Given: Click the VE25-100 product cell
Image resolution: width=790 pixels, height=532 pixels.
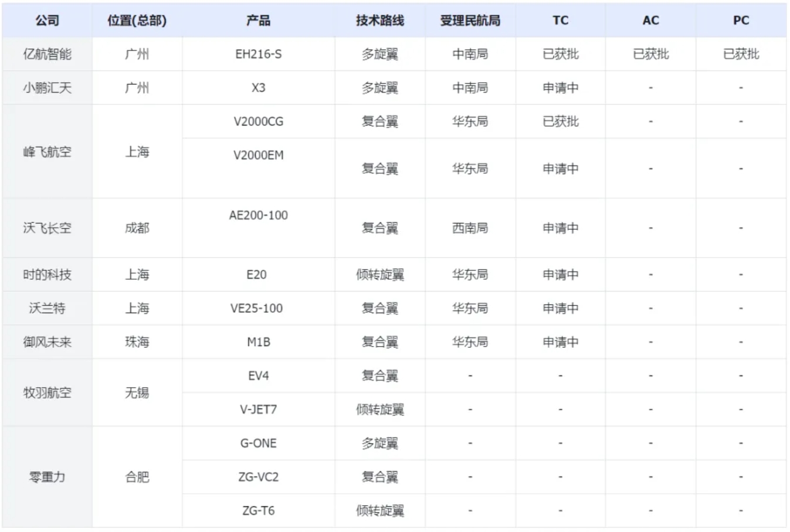Looking at the screenshot, I should (x=259, y=309).
